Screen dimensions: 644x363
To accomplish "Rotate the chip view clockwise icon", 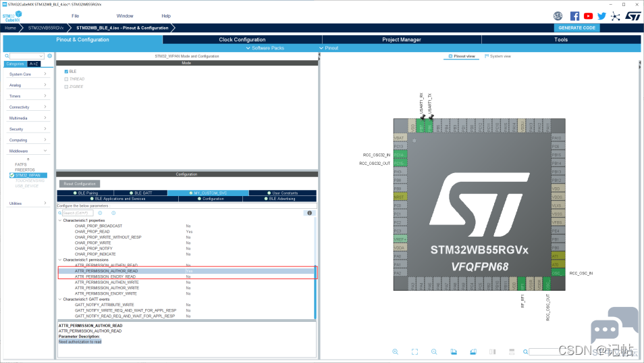I will pyautogui.click(x=454, y=352).
